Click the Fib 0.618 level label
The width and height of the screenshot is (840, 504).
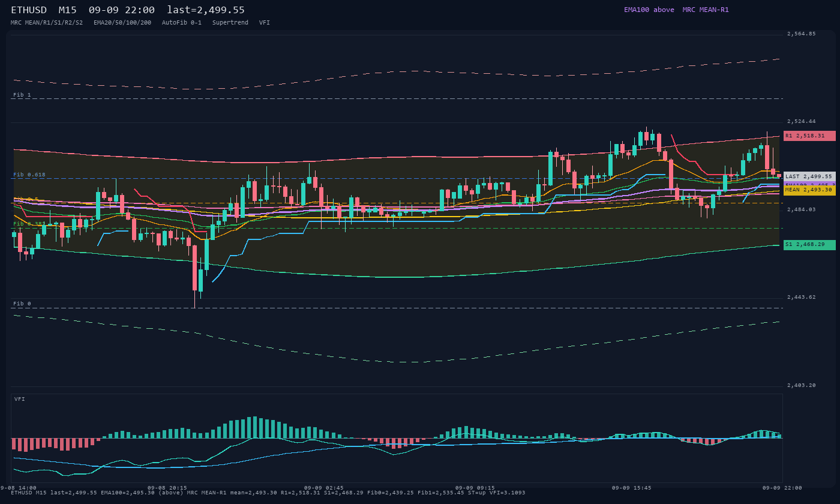point(29,175)
